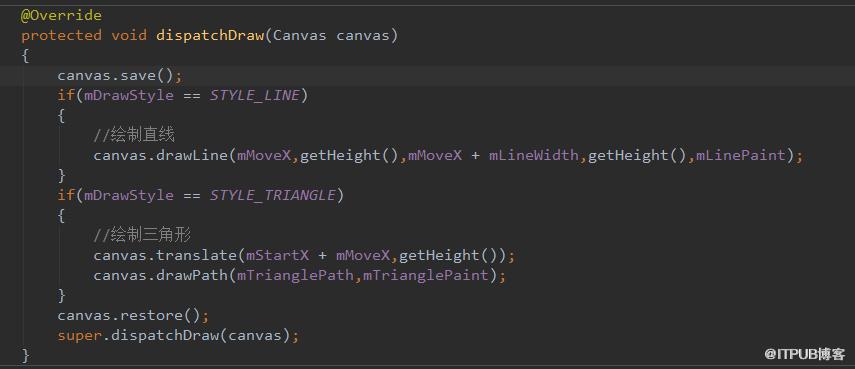Click mLineWidth variable in drawLine

point(533,156)
